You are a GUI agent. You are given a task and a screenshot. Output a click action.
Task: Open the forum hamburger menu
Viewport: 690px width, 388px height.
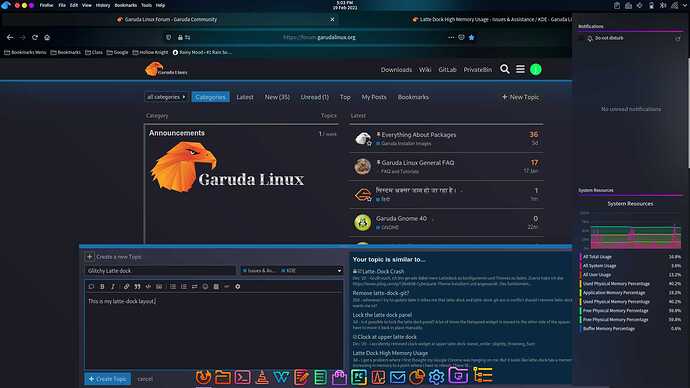[x=520, y=69]
